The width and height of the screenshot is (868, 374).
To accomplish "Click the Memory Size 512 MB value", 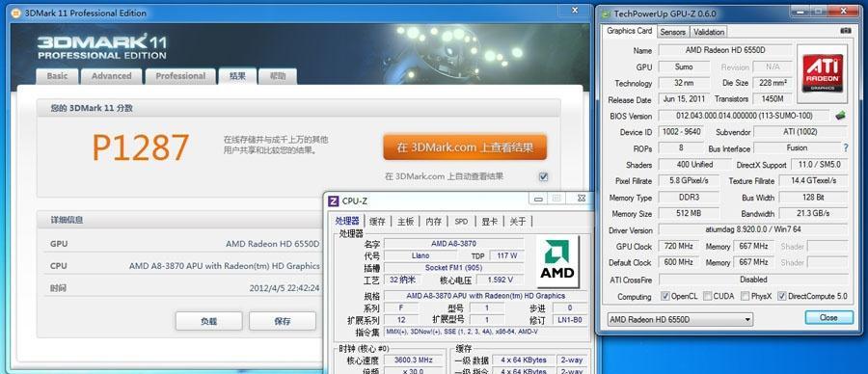I will point(689,214).
